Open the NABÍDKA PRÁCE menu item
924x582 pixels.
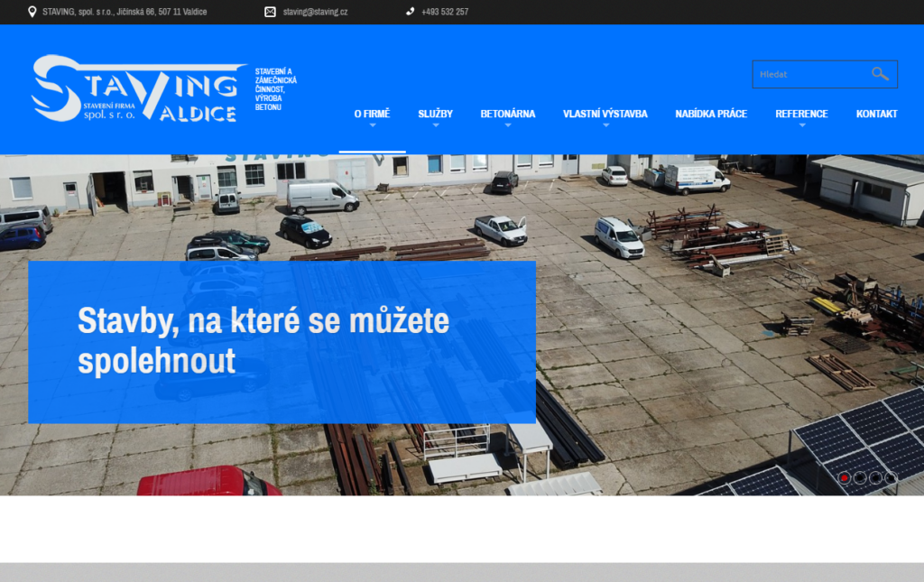click(x=711, y=114)
